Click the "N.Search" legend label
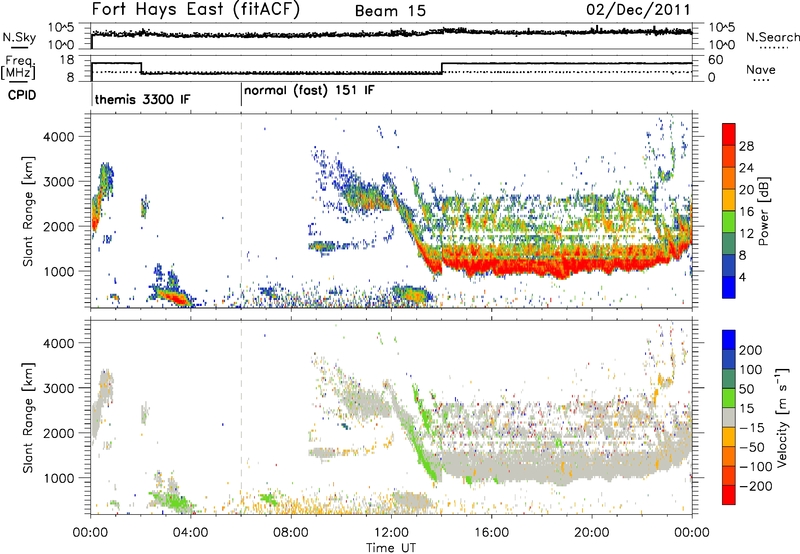The image size is (800, 554). [x=772, y=37]
